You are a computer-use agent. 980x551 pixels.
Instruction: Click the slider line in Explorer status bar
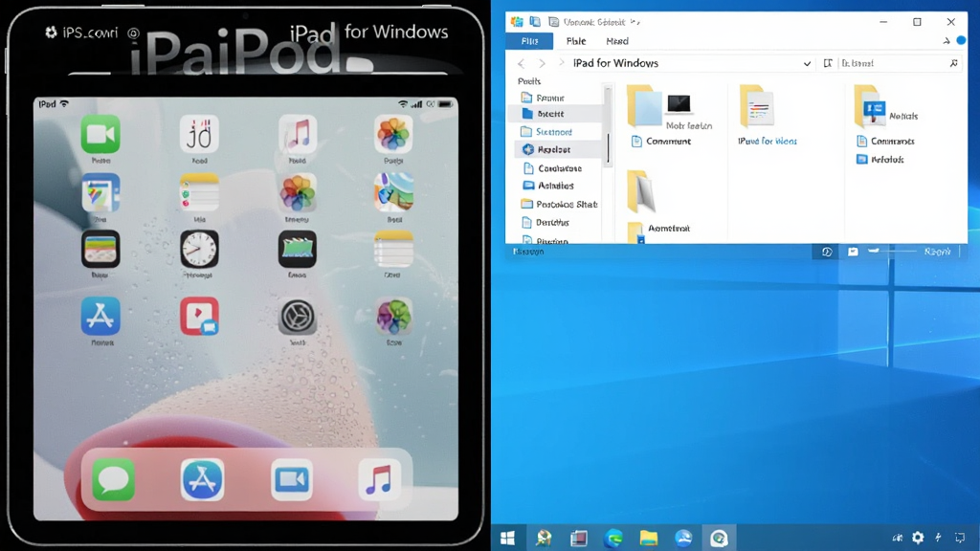pyautogui.click(x=894, y=252)
